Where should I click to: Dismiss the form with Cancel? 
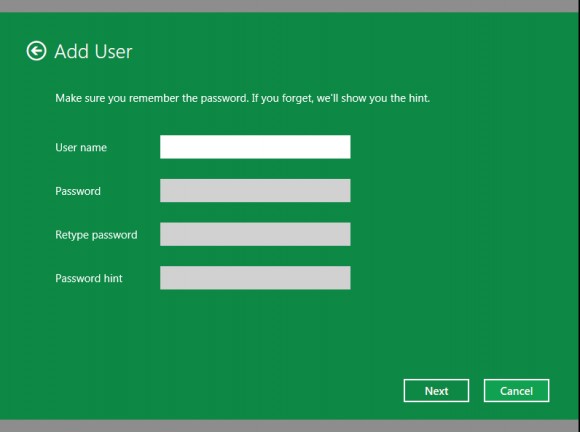point(516,391)
